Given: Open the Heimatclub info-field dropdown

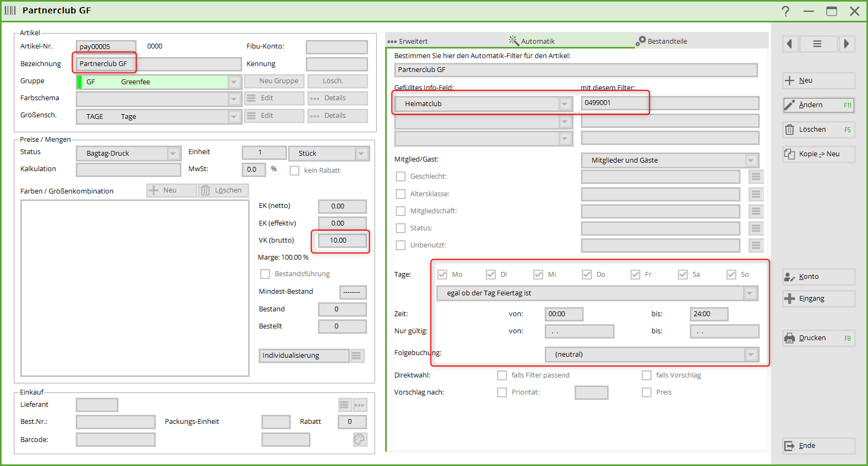Looking at the screenshot, I should click(564, 104).
